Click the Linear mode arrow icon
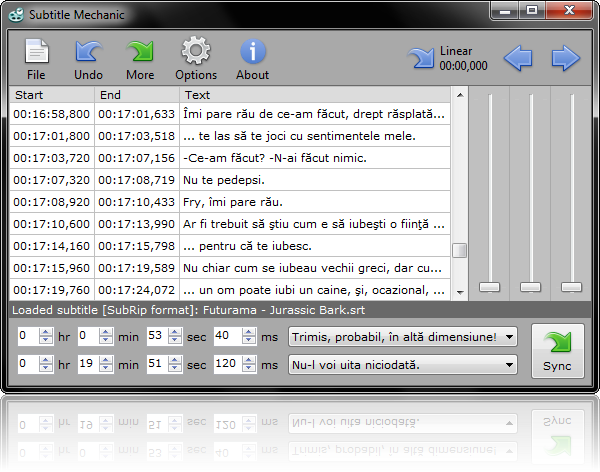600x472 pixels. coord(421,58)
